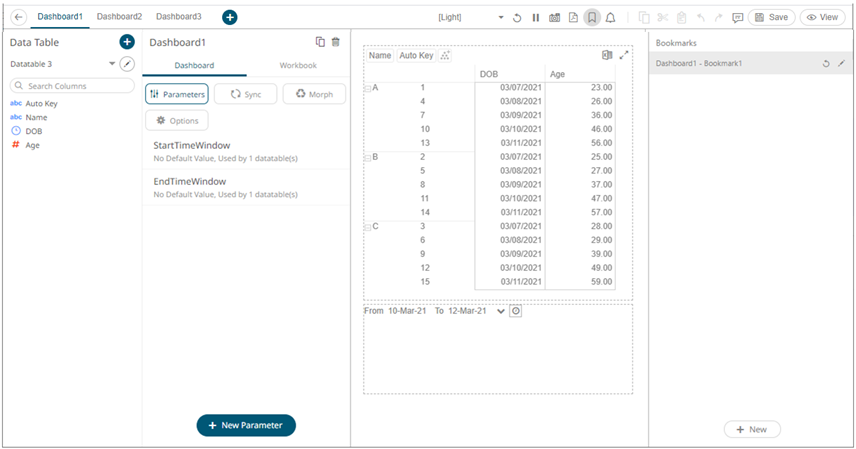Click the camera snapshot icon
Viewport: 856px width, 449px height.
tap(554, 18)
